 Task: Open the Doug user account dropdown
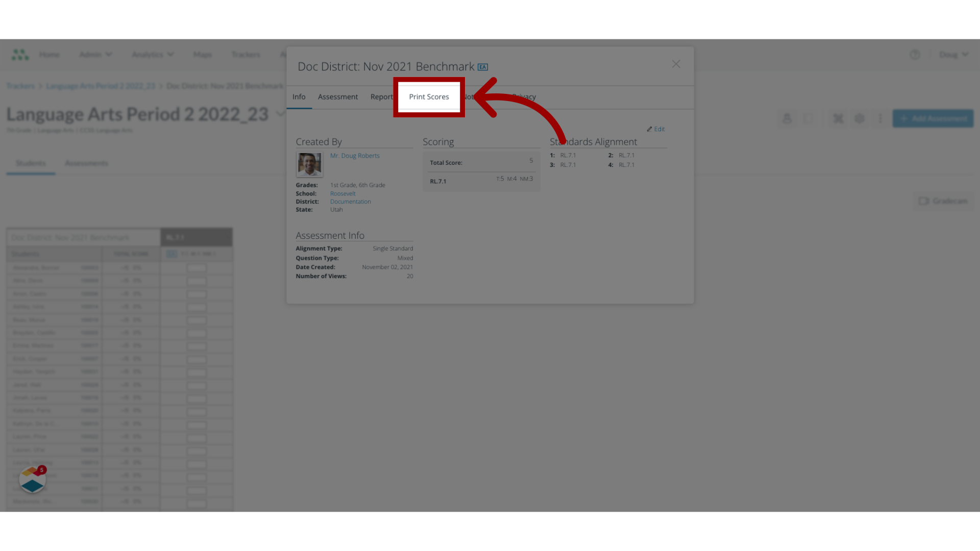[953, 55]
